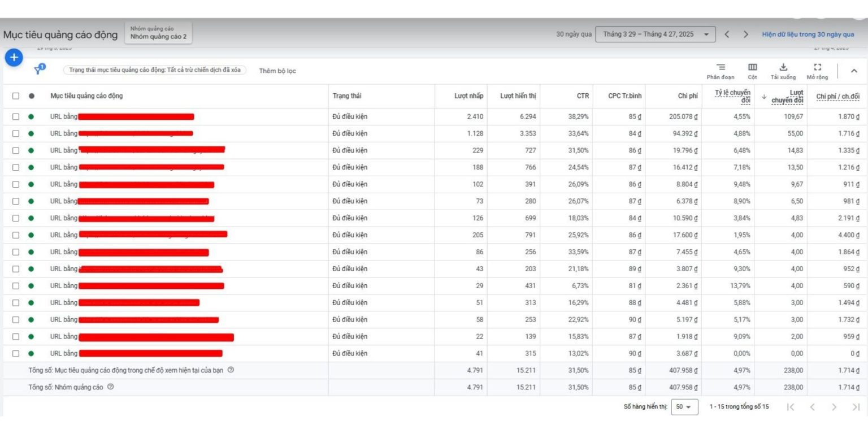Download report with Tải xuống icon
Viewport: 868px width, 434px height.
point(783,71)
